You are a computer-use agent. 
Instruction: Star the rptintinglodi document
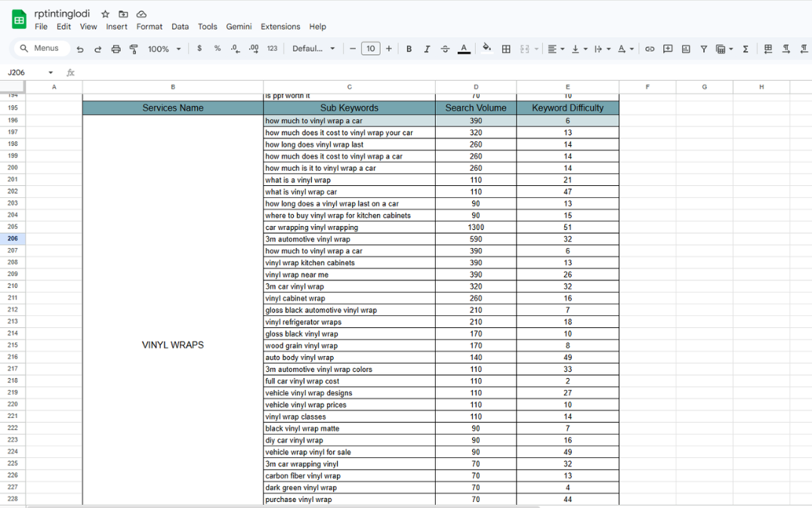[x=106, y=14]
